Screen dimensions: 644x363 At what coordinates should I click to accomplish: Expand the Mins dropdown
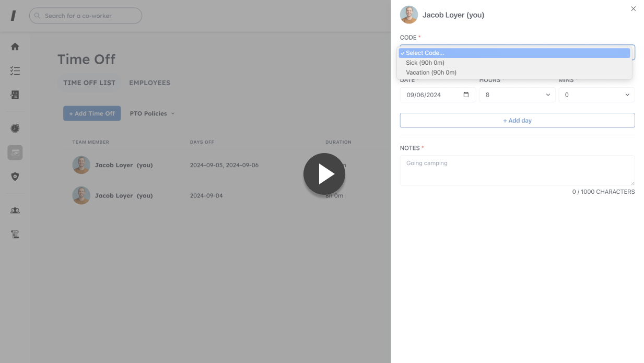596,95
